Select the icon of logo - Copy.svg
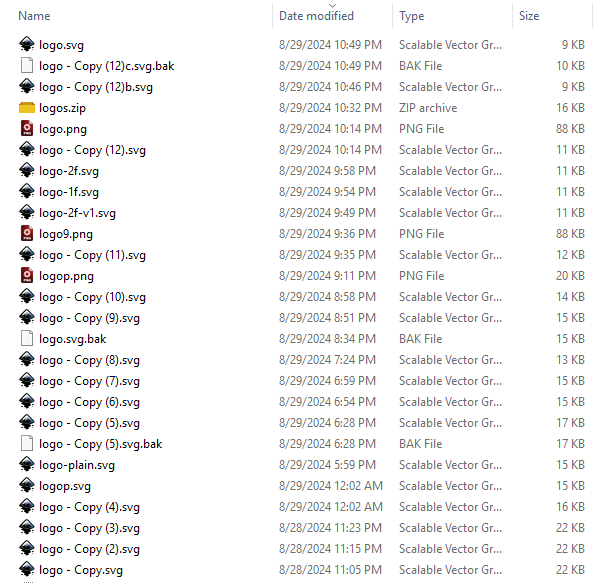 27,570
